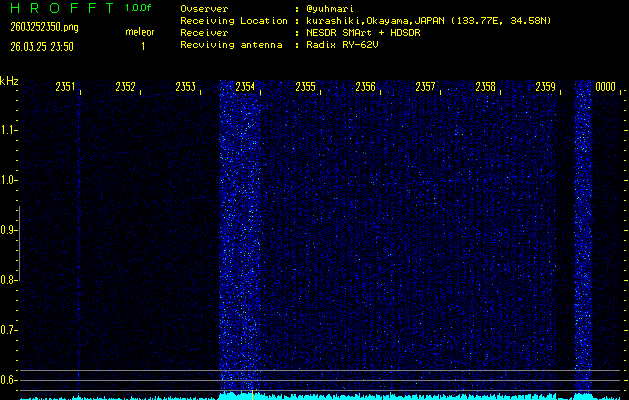The image size is (629, 400).
Task: Click the 2359 time marker
Action: point(545,88)
